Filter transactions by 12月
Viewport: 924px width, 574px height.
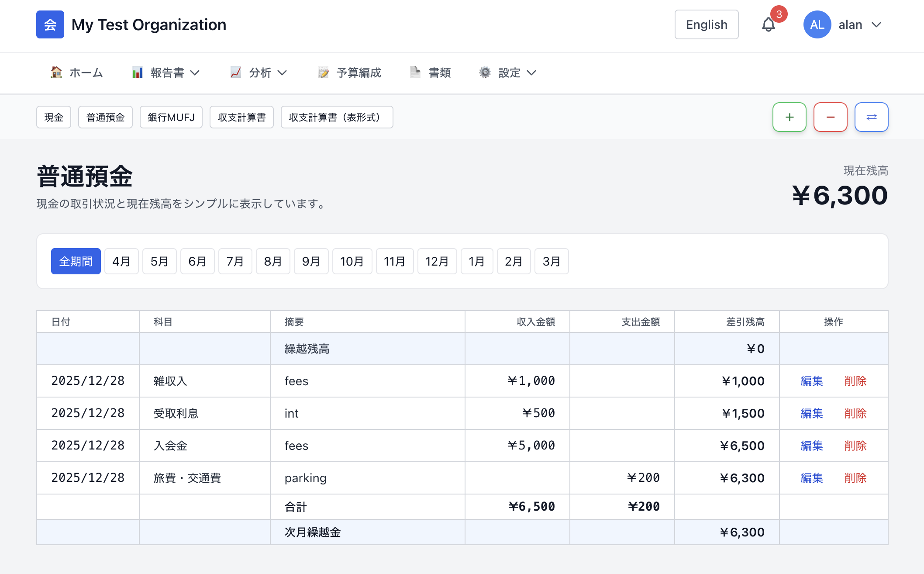click(x=437, y=261)
